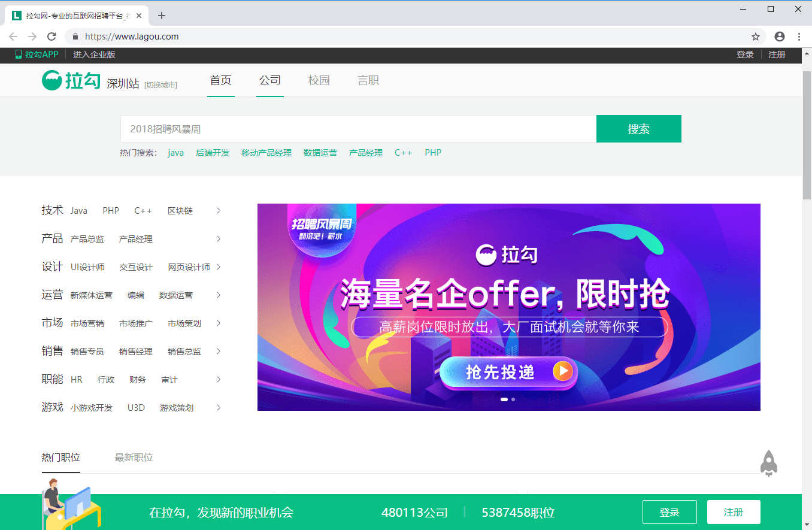Image resolution: width=812 pixels, height=530 pixels.
Task: Click UI设计师 in the 设计 row
Action: [87, 267]
